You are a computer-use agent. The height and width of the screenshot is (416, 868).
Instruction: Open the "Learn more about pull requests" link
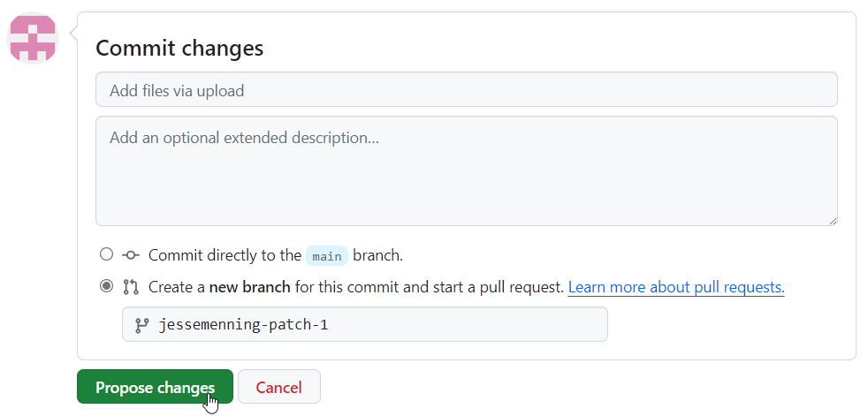pos(676,287)
